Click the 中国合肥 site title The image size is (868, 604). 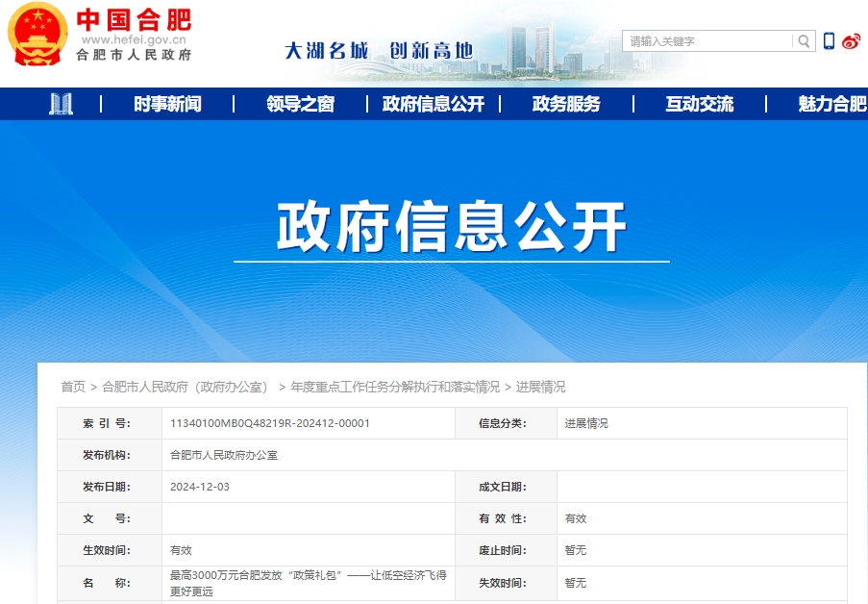[134, 19]
